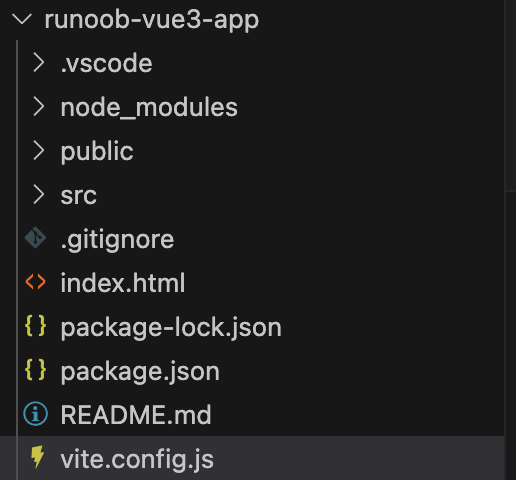Click the orange HTML brackets icon
The image size is (516, 480).
pyautogui.click(x=35, y=282)
